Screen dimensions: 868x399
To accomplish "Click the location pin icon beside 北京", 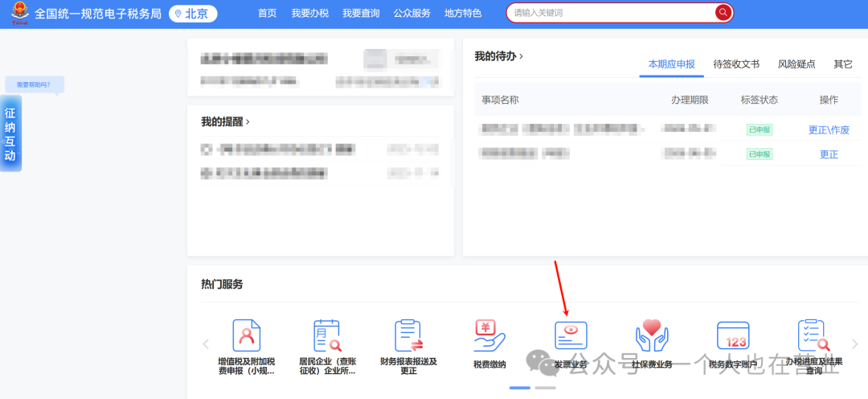I will click(x=178, y=14).
